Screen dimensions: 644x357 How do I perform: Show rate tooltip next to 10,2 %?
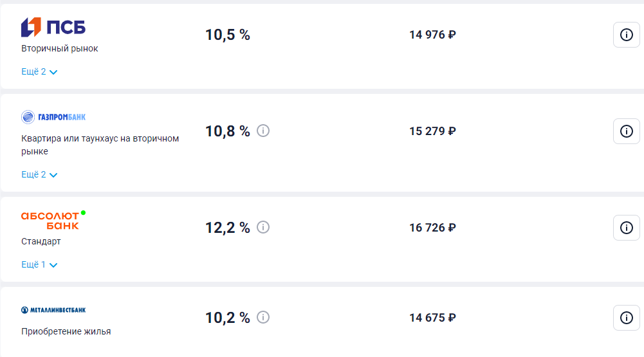[x=263, y=317]
